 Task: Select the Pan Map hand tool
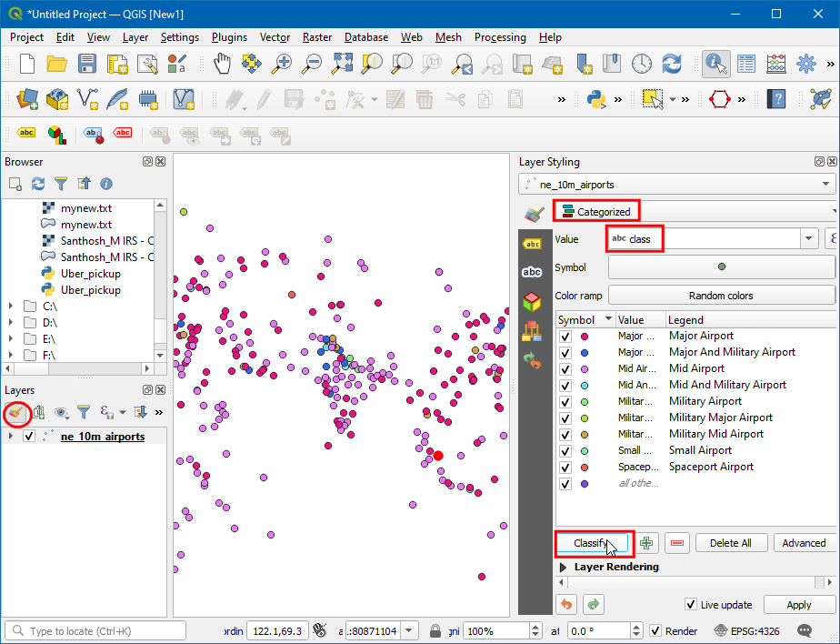223,64
